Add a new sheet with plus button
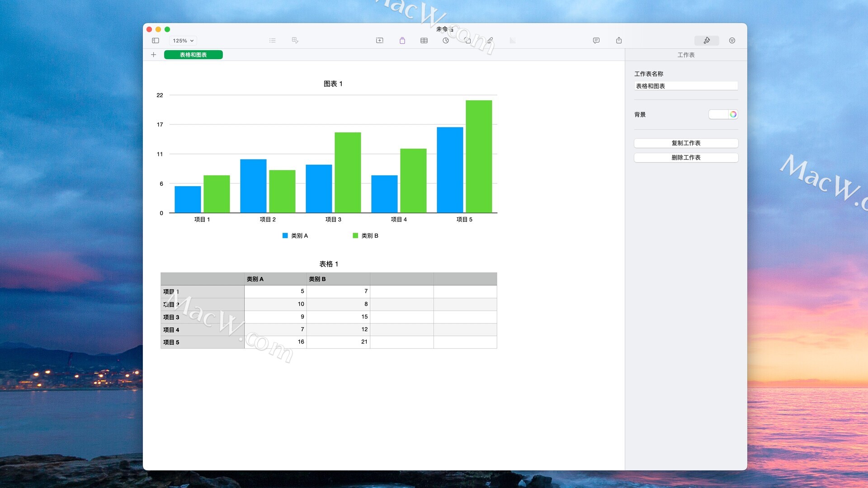The image size is (868, 488). click(x=154, y=55)
